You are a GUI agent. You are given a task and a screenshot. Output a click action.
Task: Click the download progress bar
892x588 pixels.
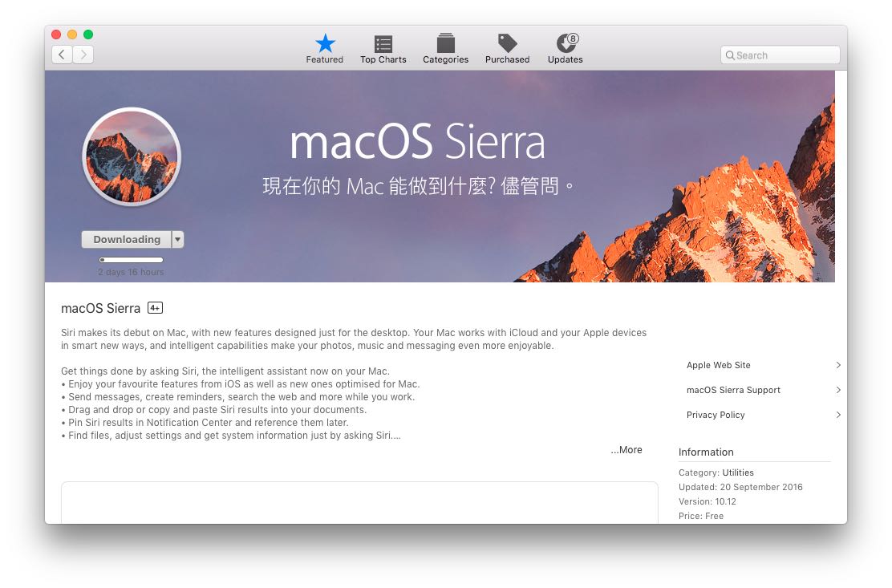132,260
